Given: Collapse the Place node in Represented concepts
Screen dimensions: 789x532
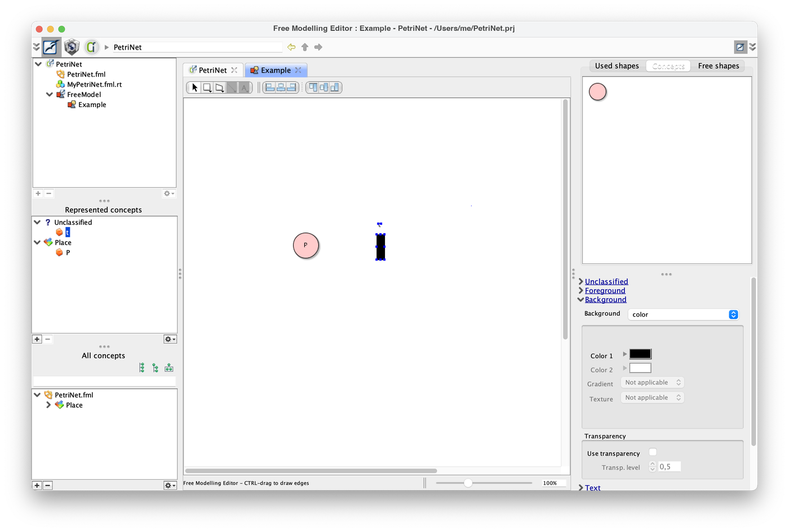Looking at the screenshot, I should [x=37, y=242].
